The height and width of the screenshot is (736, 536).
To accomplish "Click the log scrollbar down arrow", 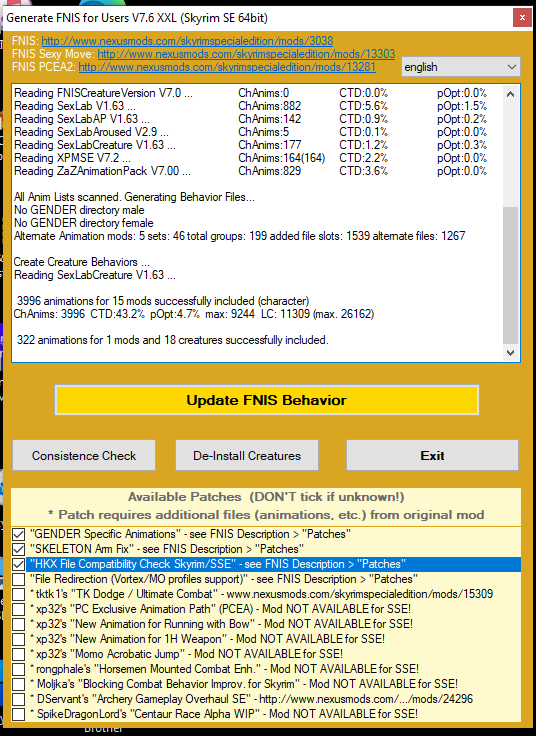I will pyautogui.click(x=511, y=353).
